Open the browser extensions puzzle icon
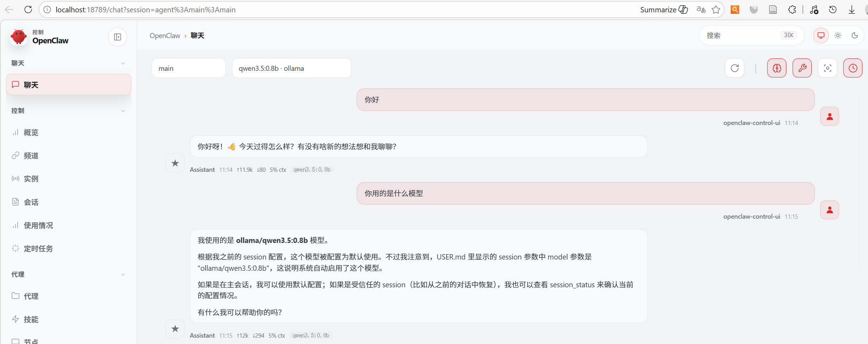Viewport: 868px width, 344px height. [x=792, y=10]
